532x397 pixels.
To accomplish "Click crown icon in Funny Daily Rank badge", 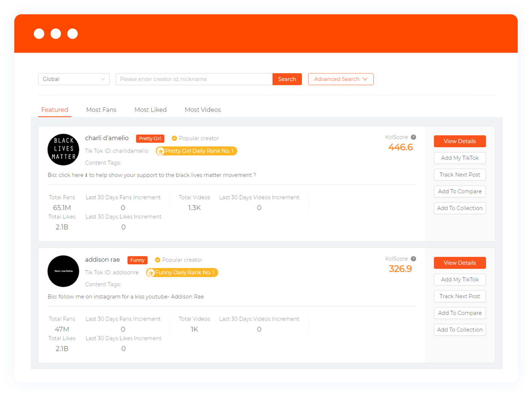I will [x=151, y=273].
